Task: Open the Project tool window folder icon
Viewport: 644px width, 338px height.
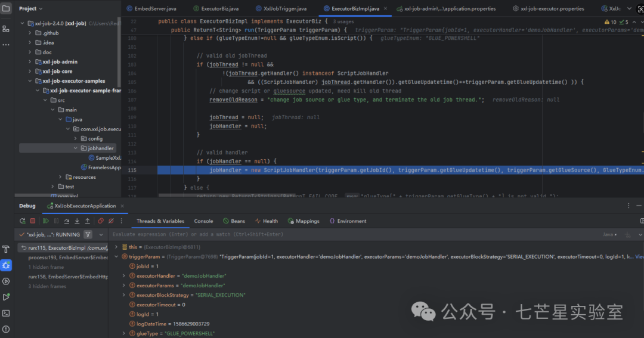Action: [6, 8]
